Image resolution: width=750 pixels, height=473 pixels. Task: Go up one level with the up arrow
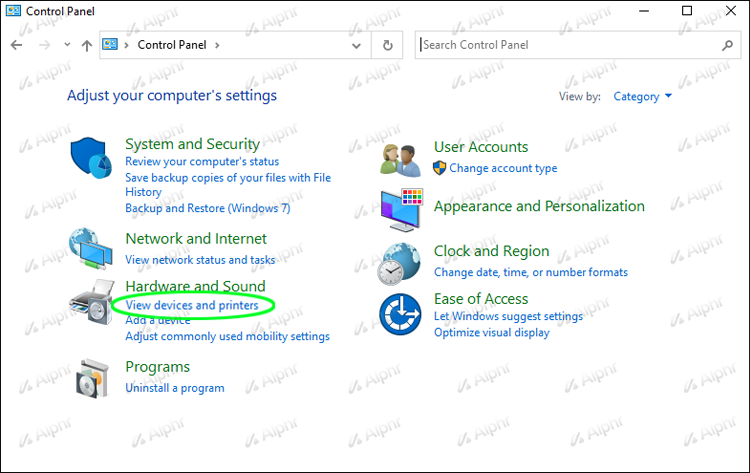87,45
